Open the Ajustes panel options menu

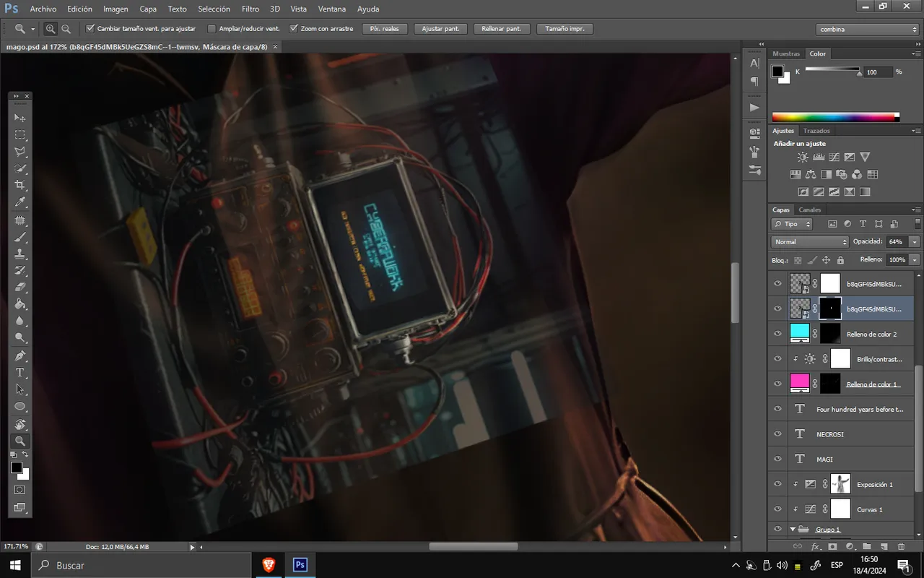click(917, 131)
